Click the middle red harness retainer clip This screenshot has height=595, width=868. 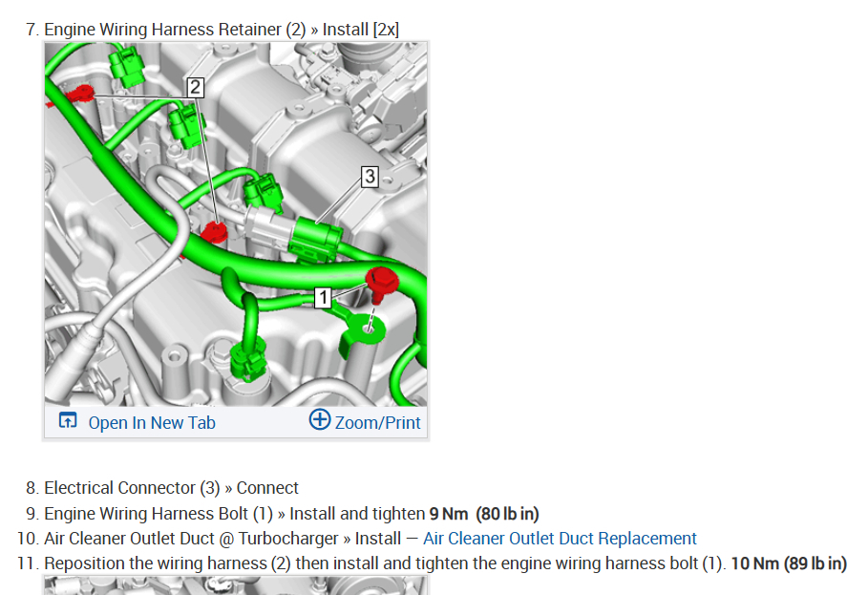point(214,231)
